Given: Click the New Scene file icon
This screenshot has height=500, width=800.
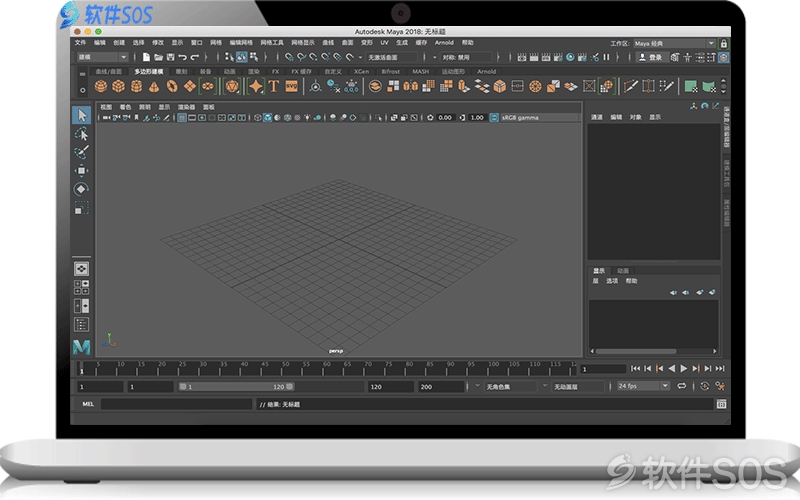Looking at the screenshot, I should pos(146,57).
